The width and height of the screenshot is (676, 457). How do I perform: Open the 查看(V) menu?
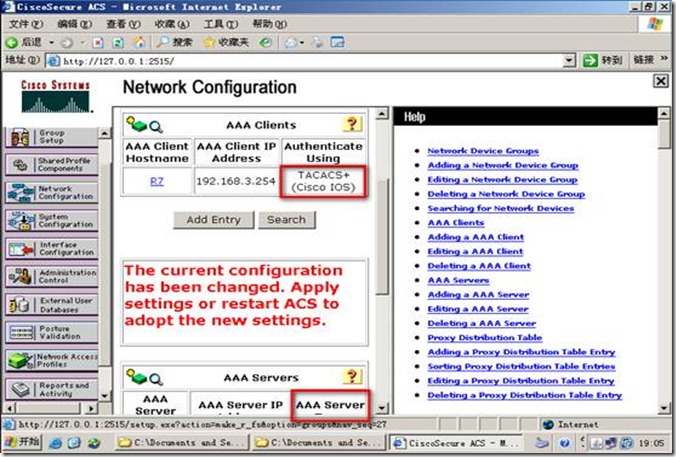pyautogui.click(x=123, y=24)
